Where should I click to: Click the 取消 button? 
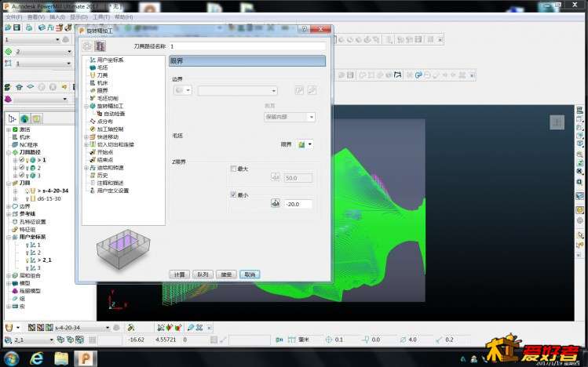coord(250,274)
